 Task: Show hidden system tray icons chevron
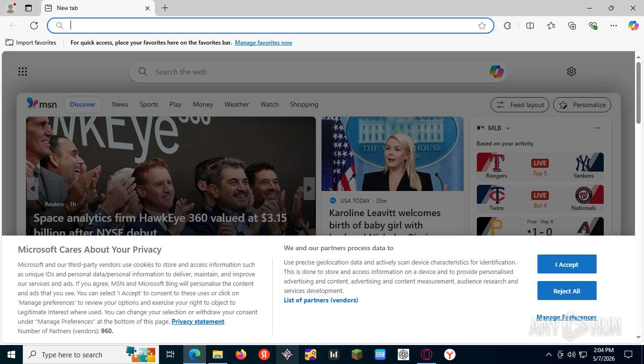[x=549, y=355]
